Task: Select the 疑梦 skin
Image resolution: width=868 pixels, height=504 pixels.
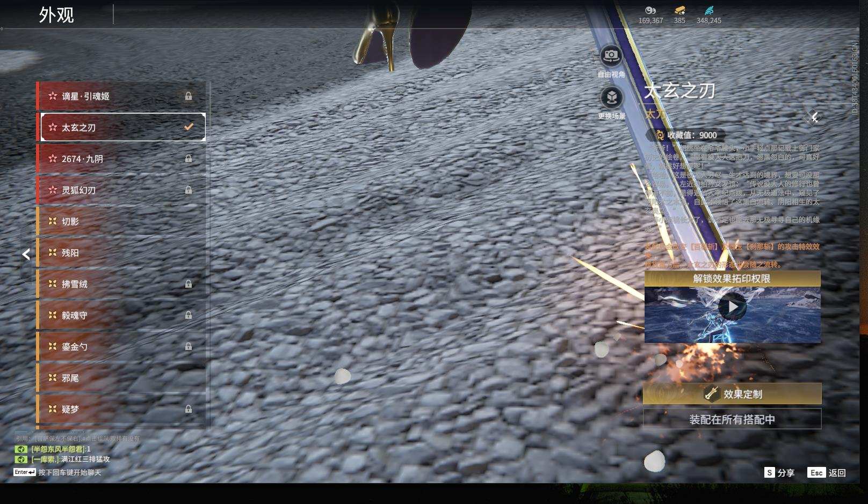Action: click(121, 409)
